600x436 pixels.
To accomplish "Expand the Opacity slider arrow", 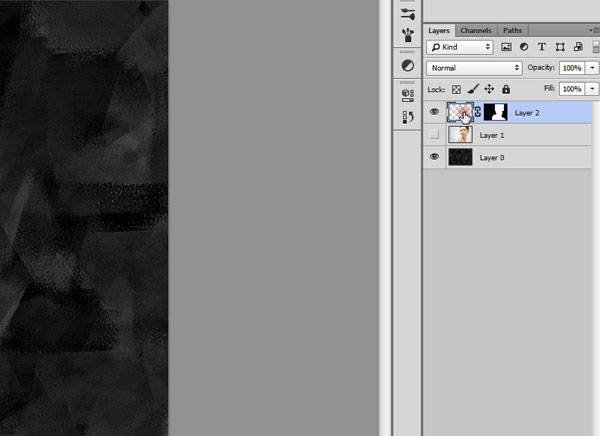I will (x=591, y=68).
